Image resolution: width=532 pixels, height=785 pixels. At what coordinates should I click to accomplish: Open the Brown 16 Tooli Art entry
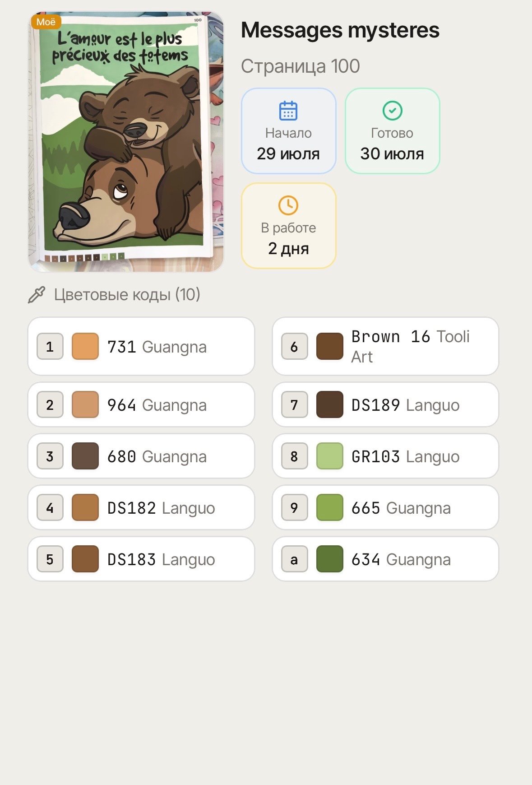385,346
